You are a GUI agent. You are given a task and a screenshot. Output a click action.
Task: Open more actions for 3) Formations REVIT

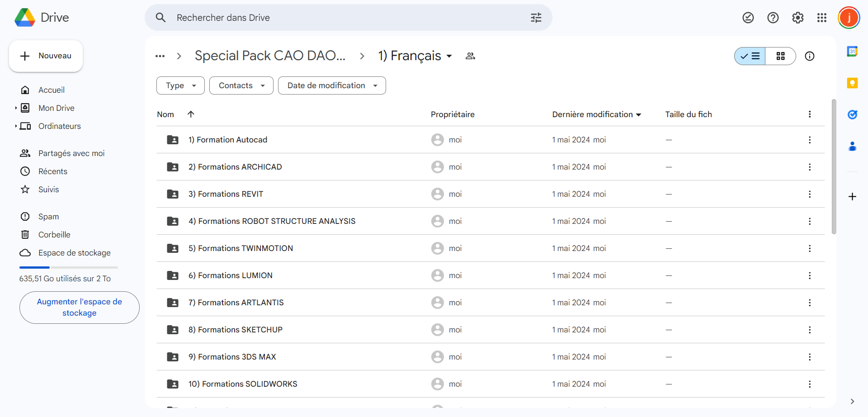pos(810,194)
